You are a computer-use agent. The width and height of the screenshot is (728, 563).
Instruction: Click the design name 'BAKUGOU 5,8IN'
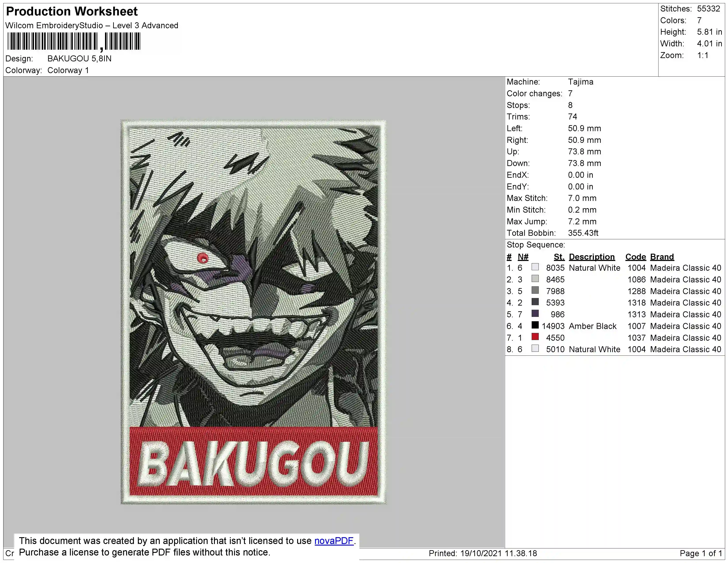tap(79, 59)
